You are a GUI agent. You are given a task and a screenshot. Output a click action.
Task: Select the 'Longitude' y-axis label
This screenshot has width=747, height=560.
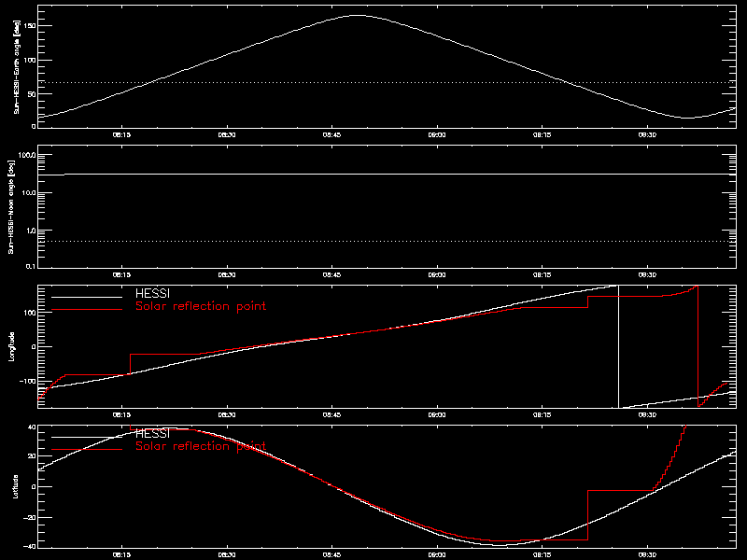pos(11,346)
